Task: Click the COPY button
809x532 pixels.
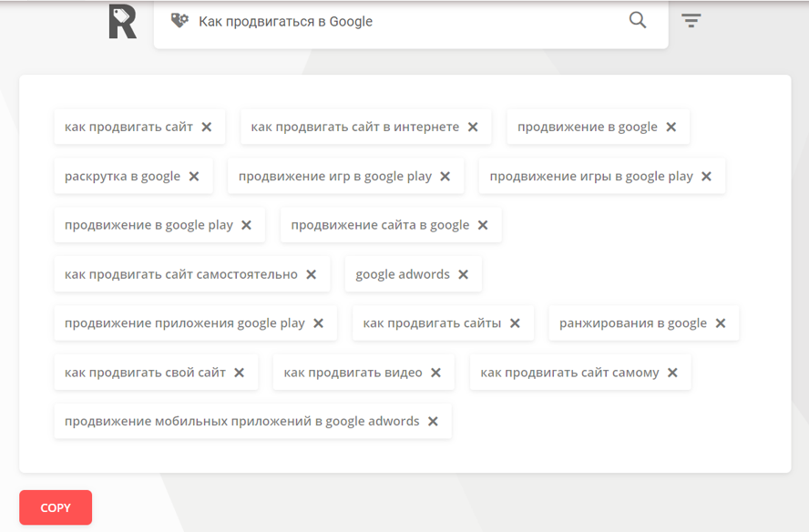Action: click(x=55, y=507)
